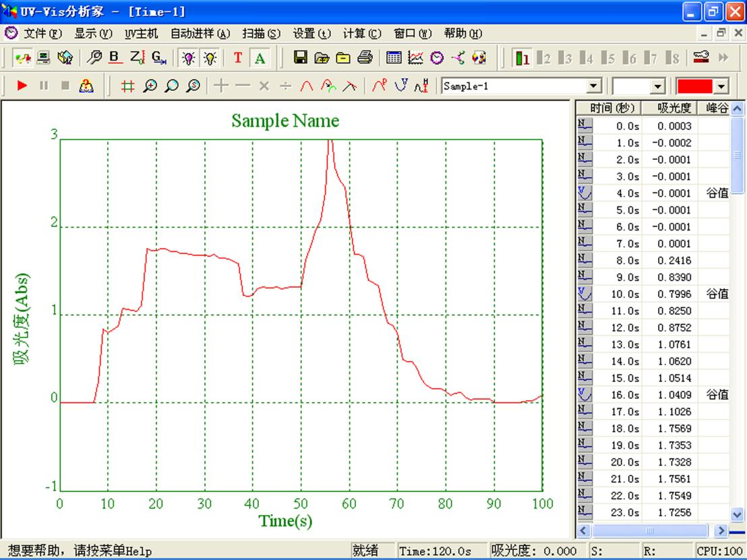
Task: Click the data table grid icon
Action: 394,59
